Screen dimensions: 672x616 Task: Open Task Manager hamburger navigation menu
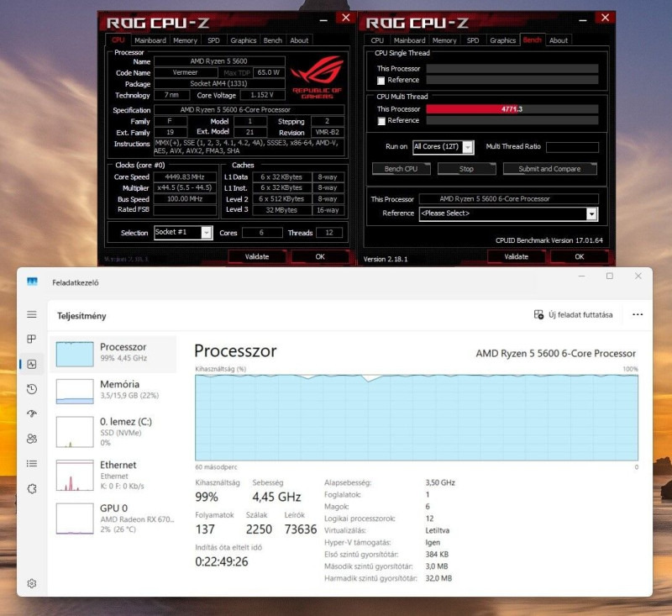[x=32, y=314]
